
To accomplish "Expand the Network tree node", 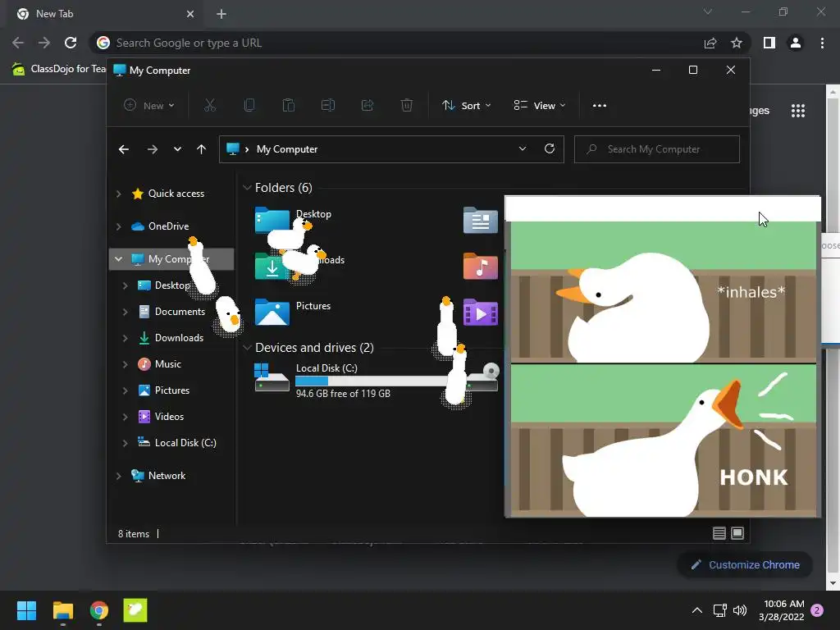I will click(x=118, y=475).
